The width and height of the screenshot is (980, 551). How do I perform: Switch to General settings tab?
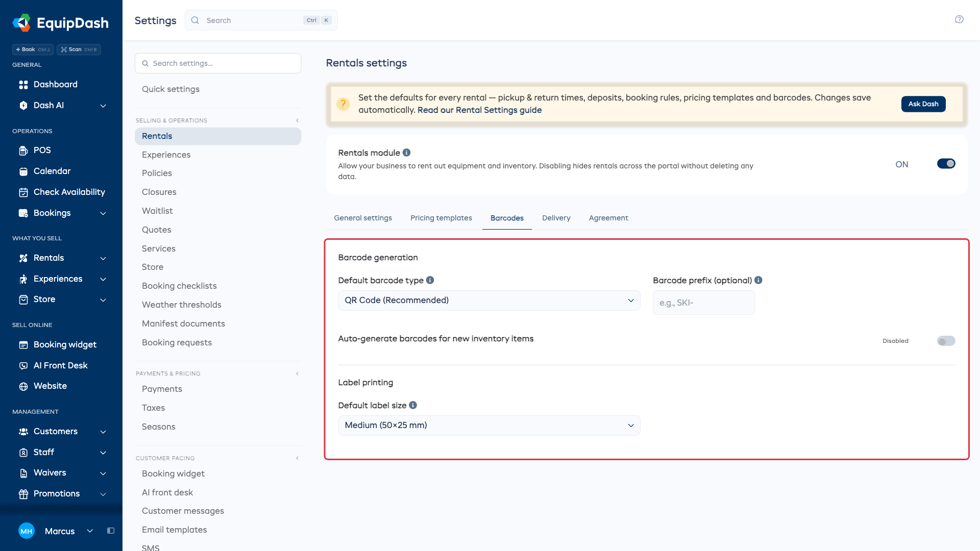tap(363, 218)
